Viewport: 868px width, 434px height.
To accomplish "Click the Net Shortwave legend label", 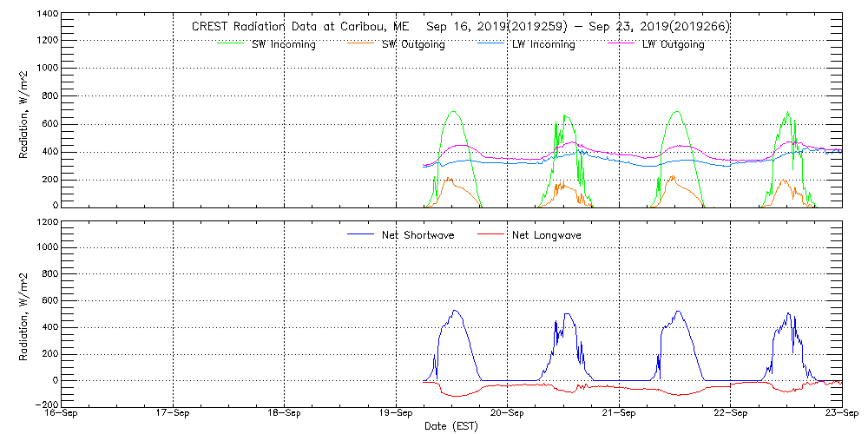I will 418,235.
